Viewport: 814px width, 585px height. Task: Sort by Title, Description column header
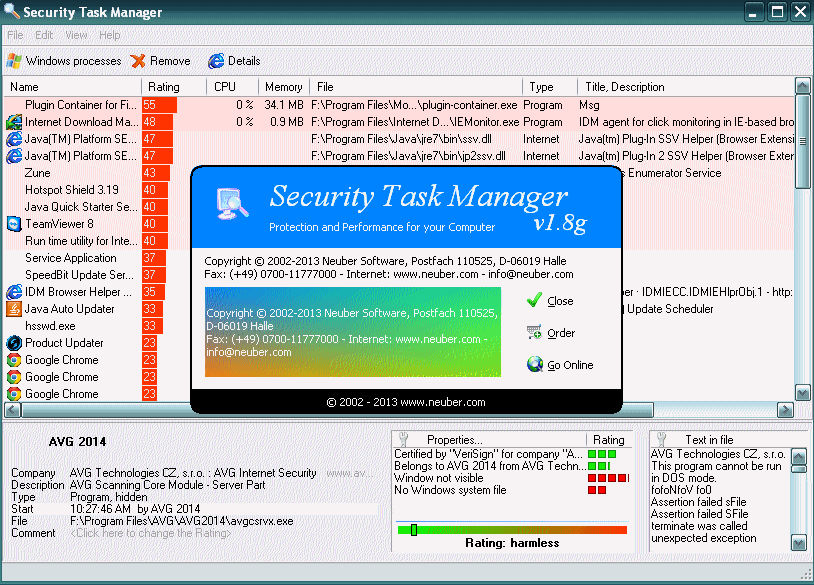point(686,87)
